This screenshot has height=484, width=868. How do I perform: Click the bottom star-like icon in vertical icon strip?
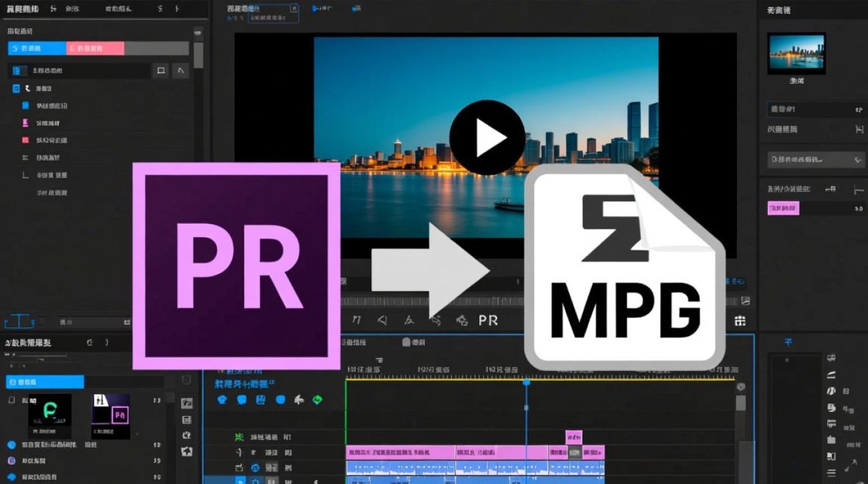(187, 451)
